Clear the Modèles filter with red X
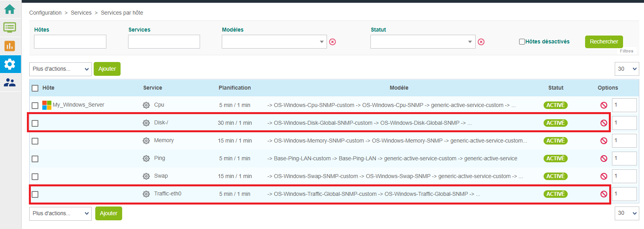Screen dimensions: 644x229 pos(332,42)
